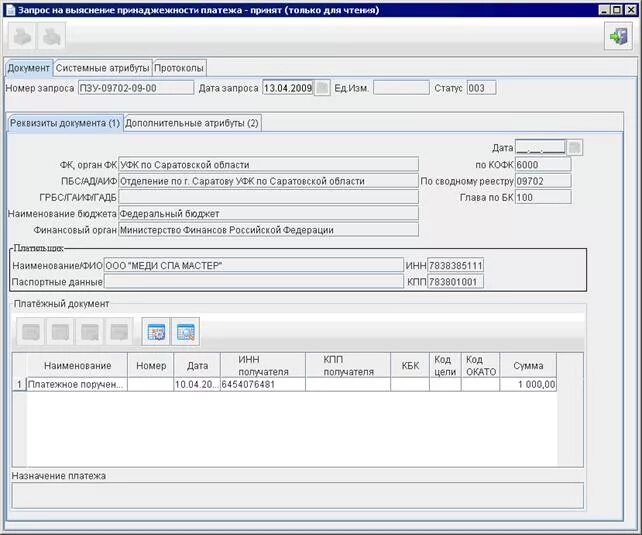
Task: Click second disabled payment document toolbar icon
Action: [61, 332]
